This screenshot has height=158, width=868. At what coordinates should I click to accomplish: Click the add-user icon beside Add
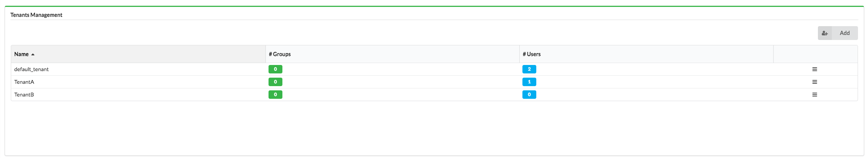point(825,33)
